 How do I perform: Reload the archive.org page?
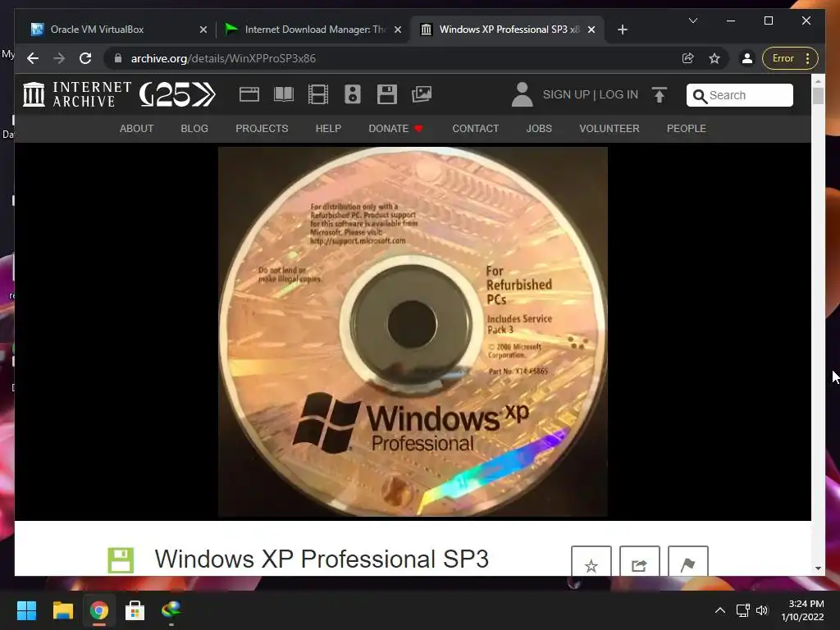point(85,58)
